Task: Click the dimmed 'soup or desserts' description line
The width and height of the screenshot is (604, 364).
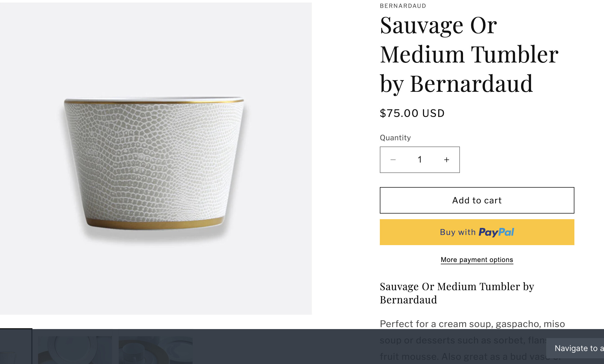Action: [462, 340]
